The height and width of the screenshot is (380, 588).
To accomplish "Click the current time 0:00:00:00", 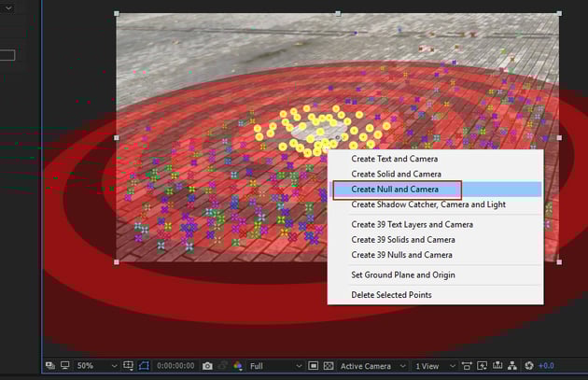I will (175, 366).
